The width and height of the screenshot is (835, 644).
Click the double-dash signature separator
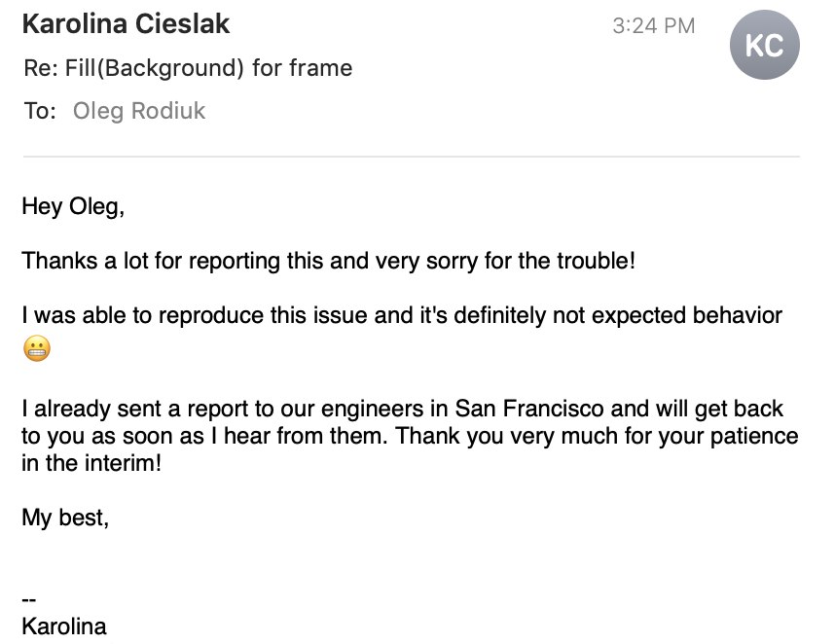tap(29, 600)
